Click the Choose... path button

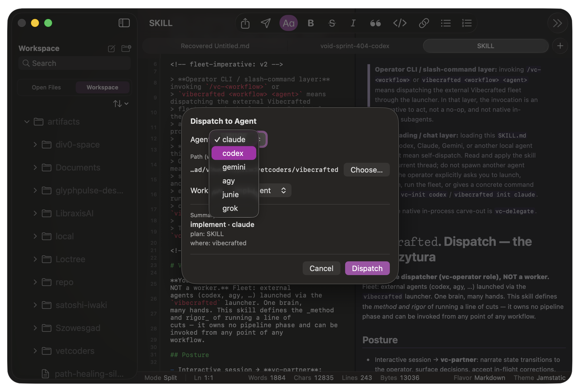point(367,170)
